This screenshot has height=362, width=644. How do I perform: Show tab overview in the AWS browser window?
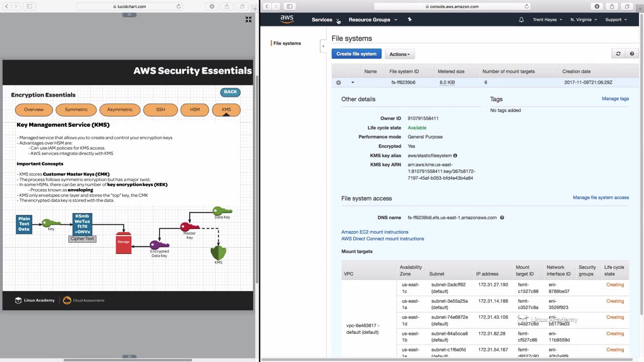point(627,7)
